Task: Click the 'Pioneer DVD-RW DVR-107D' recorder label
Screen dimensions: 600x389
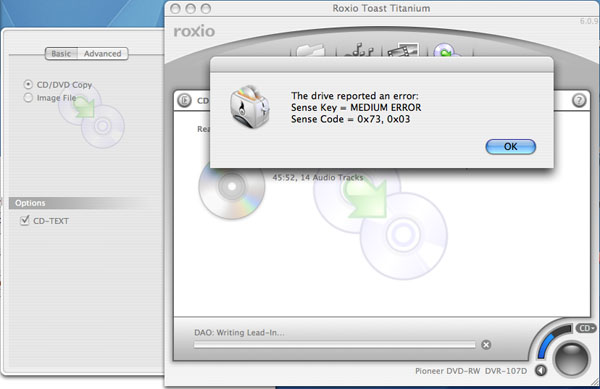Action: (x=471, y=371)
